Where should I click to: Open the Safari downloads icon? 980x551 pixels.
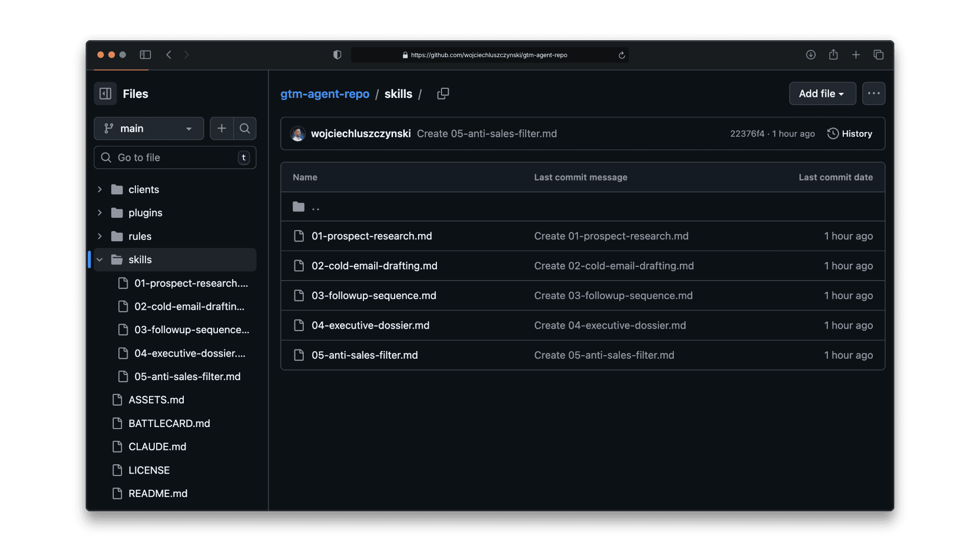(x=811, y=55)
